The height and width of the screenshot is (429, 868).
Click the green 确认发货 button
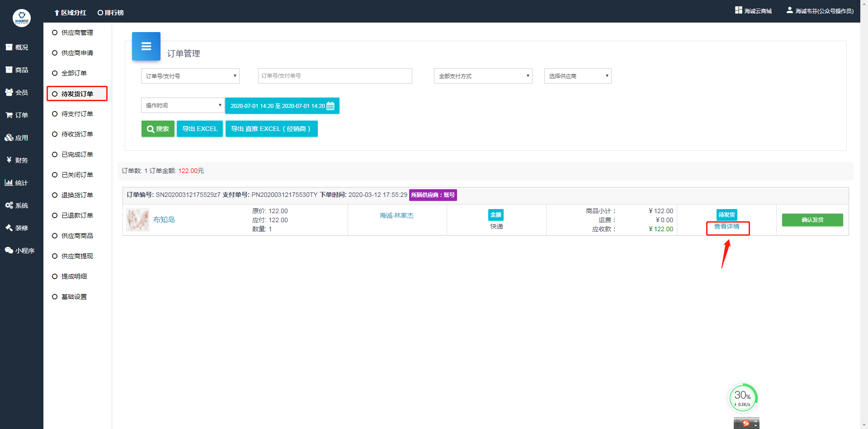coord(812,220)
